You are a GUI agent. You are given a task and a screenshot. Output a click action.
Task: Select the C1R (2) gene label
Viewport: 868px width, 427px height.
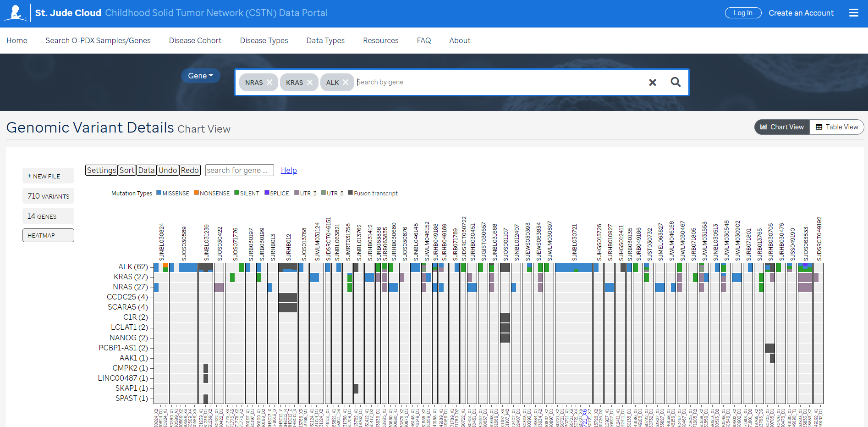pyautogui.click(x=136, y=317)
